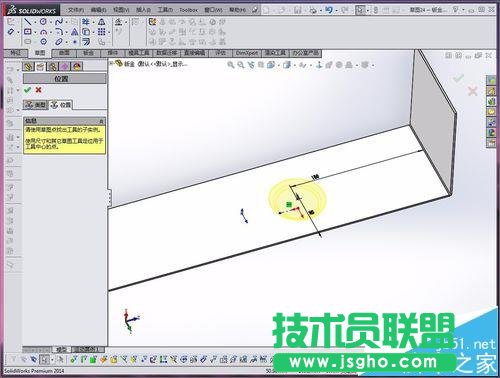
Task: Switch to the 模具工具 command tab
Action: tap(139, 53)
